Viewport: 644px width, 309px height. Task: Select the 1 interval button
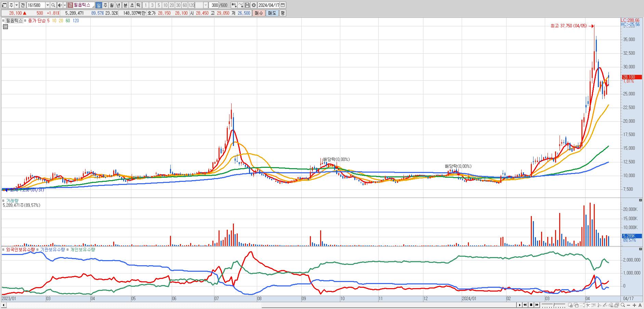click(146, 5)
